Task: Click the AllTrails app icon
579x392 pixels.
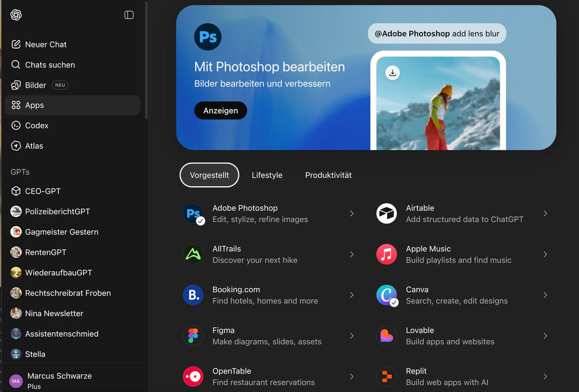Action: pos(193,255)
